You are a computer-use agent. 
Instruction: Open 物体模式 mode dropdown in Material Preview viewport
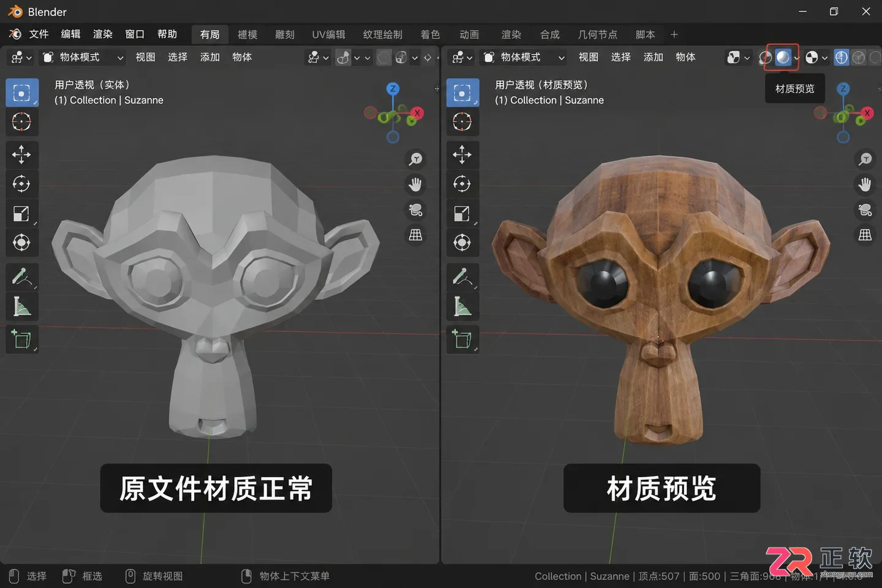[x=524, y=58]
